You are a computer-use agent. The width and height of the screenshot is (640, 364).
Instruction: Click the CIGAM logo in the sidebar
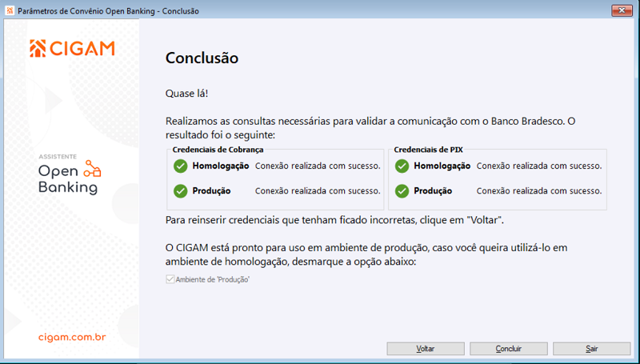tap(72, 49)
